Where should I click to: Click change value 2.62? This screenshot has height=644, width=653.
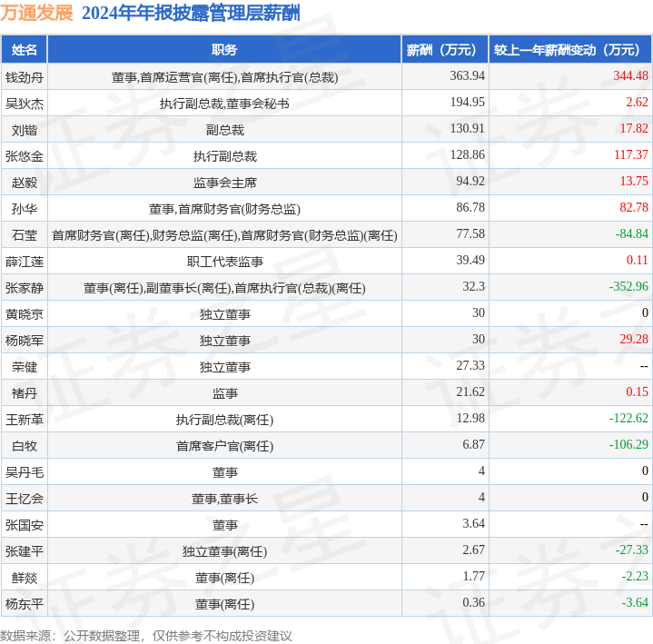pyautogui.click(x=637, y=102)
